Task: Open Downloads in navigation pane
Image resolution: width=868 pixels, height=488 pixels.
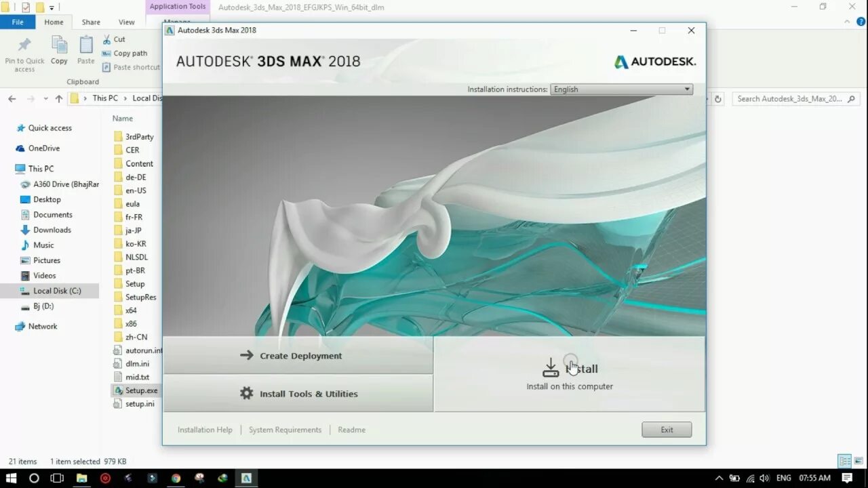Action: pyautogui.click(x=52, y=230)
